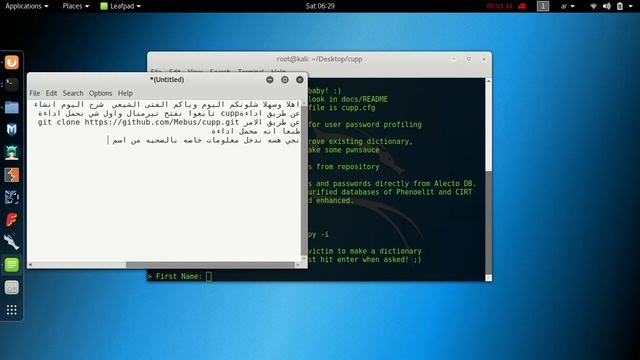Open the Places menu in the top bar

[76, 6]
